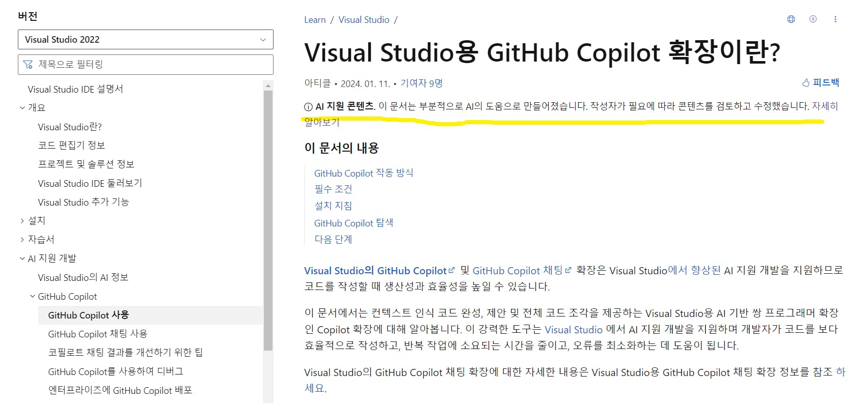Open 엔터프라이즈에 GitHub Copilot 배포 item
This screenshot has width=868, height=403.
[120, 390]
